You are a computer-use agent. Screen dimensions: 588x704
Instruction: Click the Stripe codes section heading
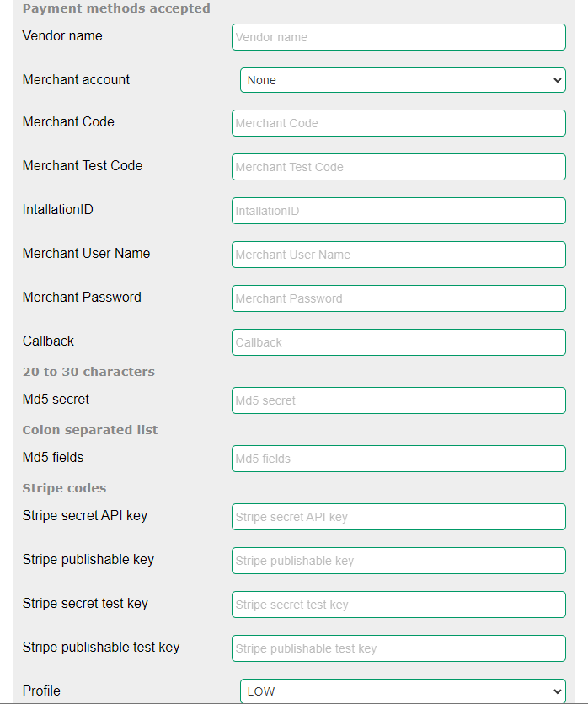click(x=64, y=487)
